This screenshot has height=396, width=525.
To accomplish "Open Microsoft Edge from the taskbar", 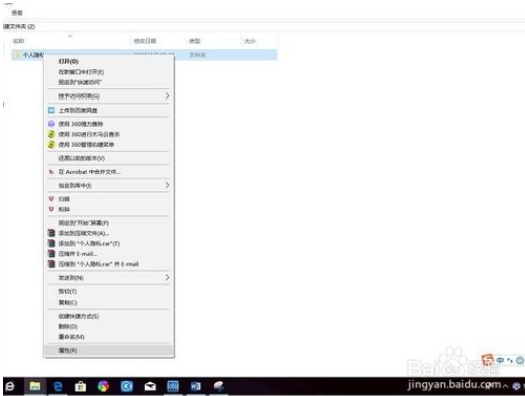I will click(58, 387).
